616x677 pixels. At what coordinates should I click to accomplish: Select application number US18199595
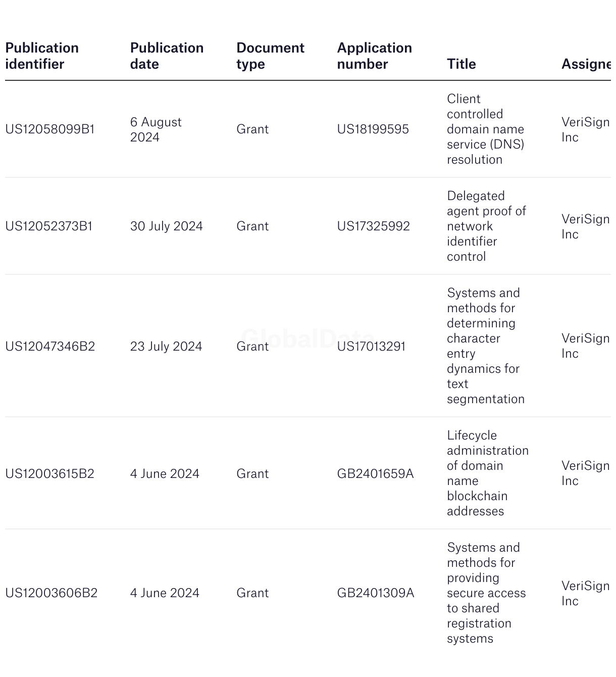point(373,129)
